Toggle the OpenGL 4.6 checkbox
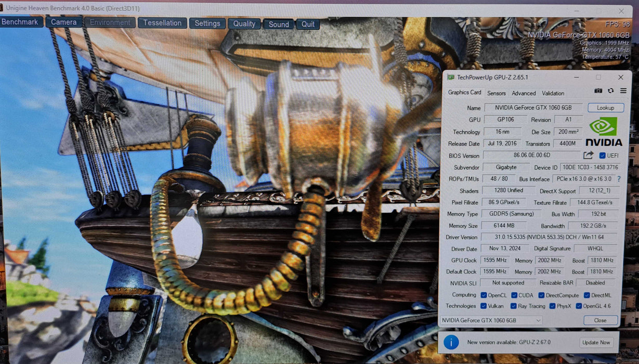Screen dimensions: 639x364 579,306
